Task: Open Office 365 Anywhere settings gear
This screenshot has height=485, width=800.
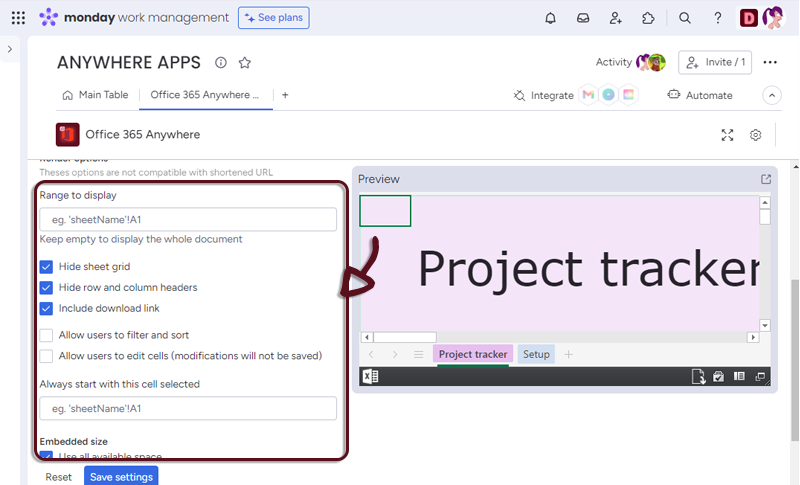Action: click(x=756, y=135)
